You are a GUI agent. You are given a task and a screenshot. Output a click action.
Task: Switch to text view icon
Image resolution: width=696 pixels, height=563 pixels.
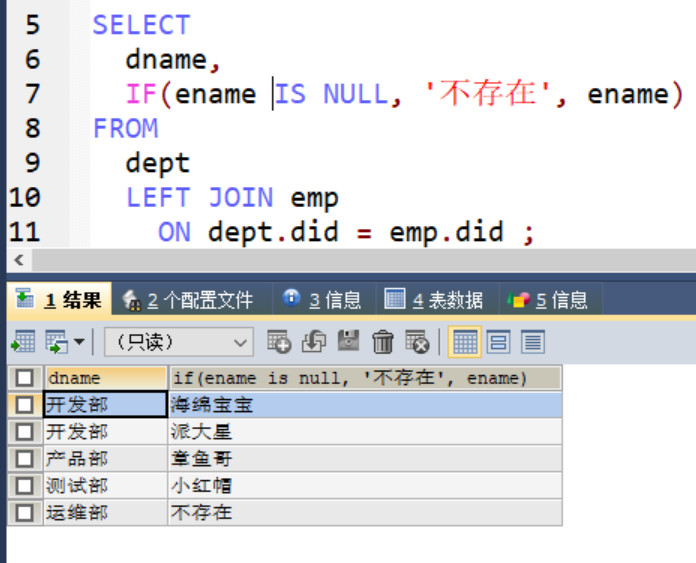pos(533,342)
